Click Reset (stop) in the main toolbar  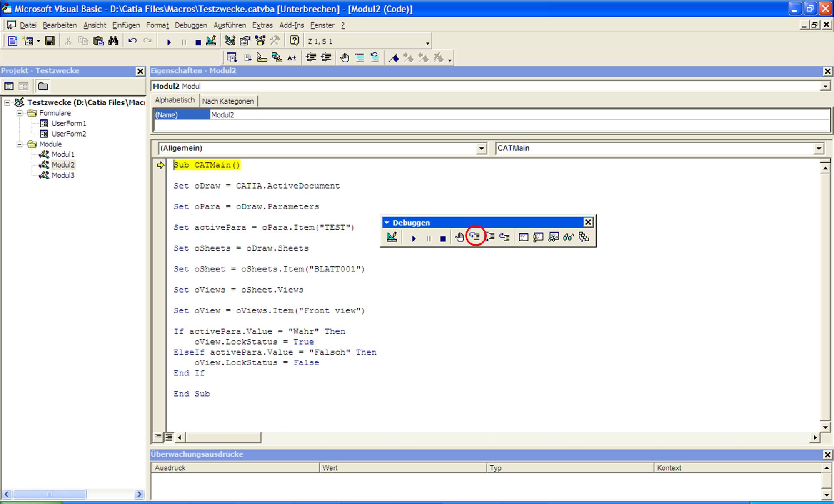[198, 42]
